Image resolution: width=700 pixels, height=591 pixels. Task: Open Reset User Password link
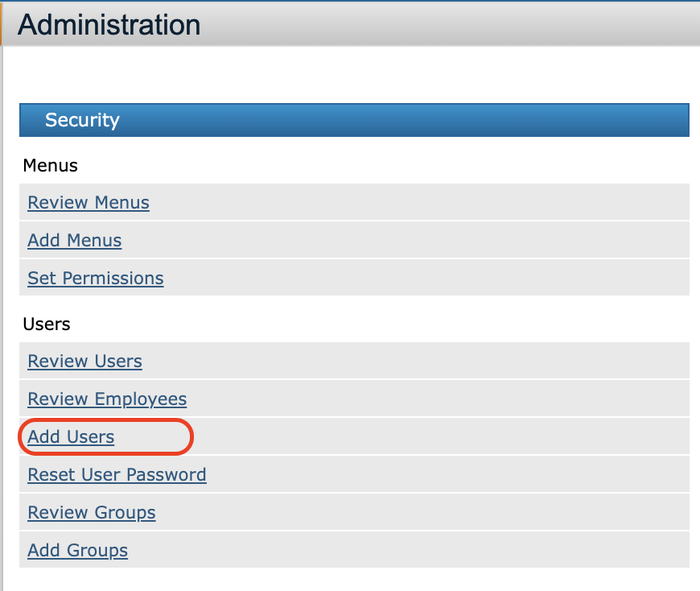click(x=117, y=474)
